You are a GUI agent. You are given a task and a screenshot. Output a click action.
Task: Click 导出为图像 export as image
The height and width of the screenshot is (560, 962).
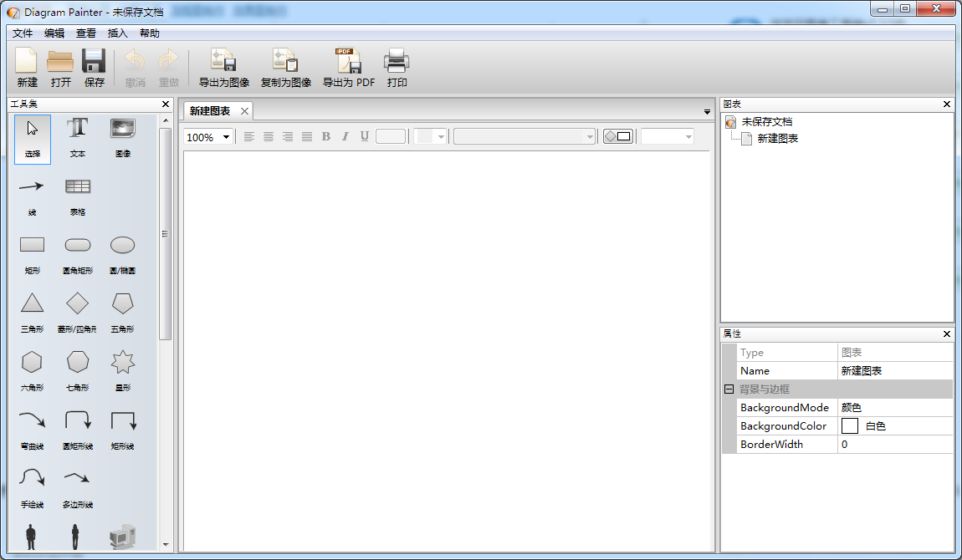[x=224, y=68]
